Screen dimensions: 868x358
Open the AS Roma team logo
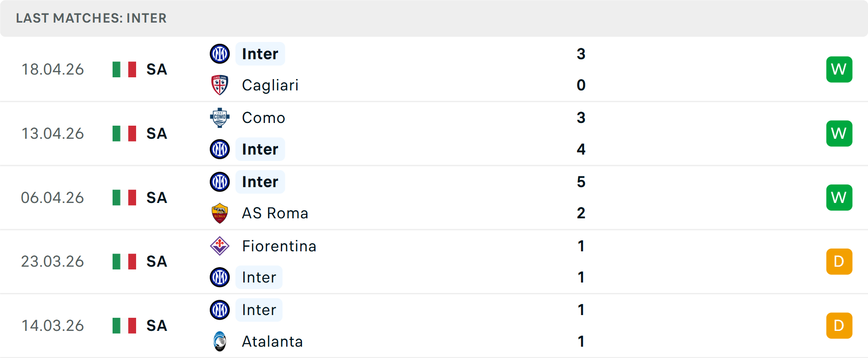click(x=220, y=213)
